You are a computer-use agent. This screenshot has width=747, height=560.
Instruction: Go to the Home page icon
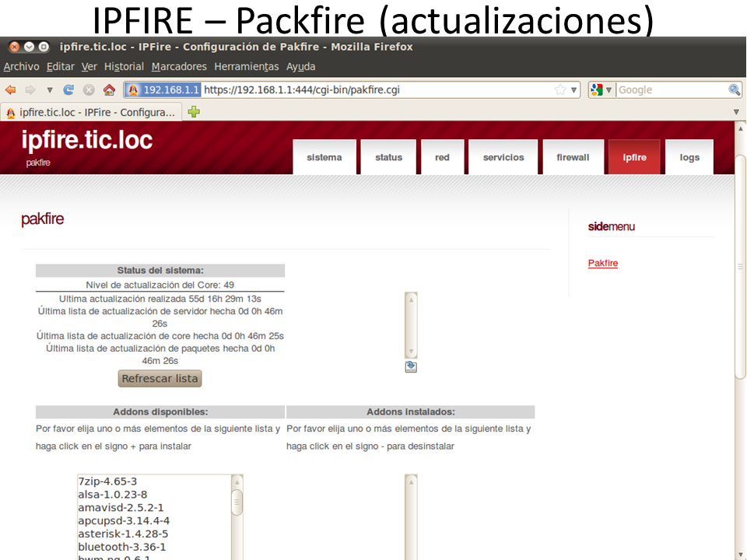tap(109, 89)
